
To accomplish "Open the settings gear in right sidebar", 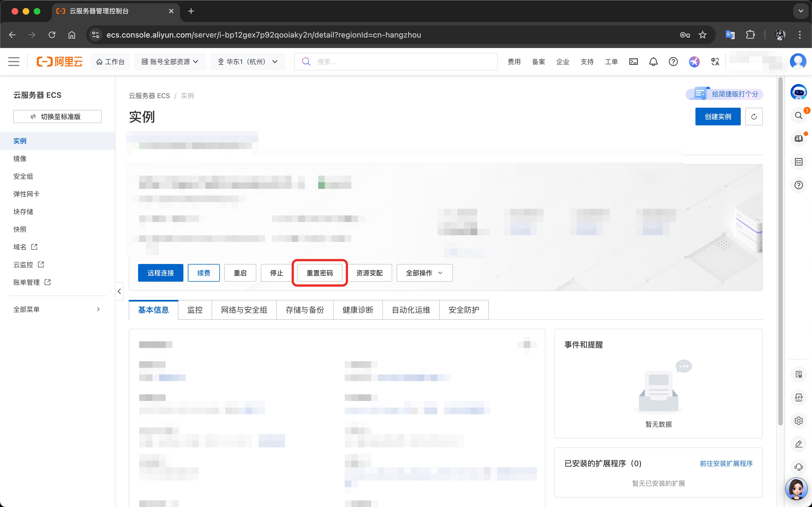I will (x=798, y=421).
